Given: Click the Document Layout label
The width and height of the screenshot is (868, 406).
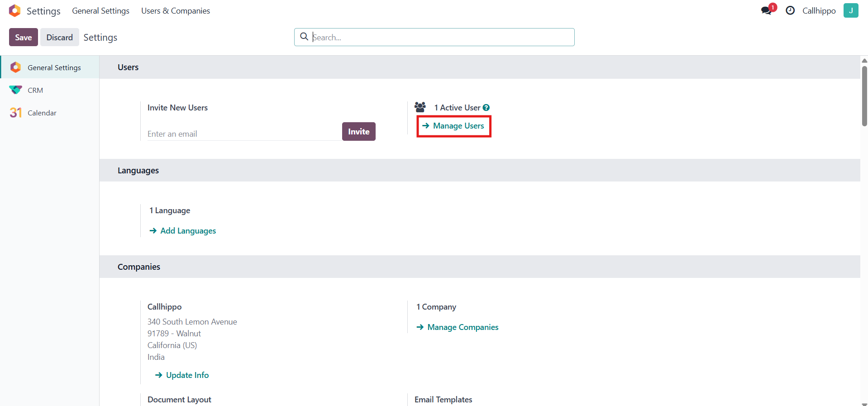Looking at the screenshot, I should point(179,400).
